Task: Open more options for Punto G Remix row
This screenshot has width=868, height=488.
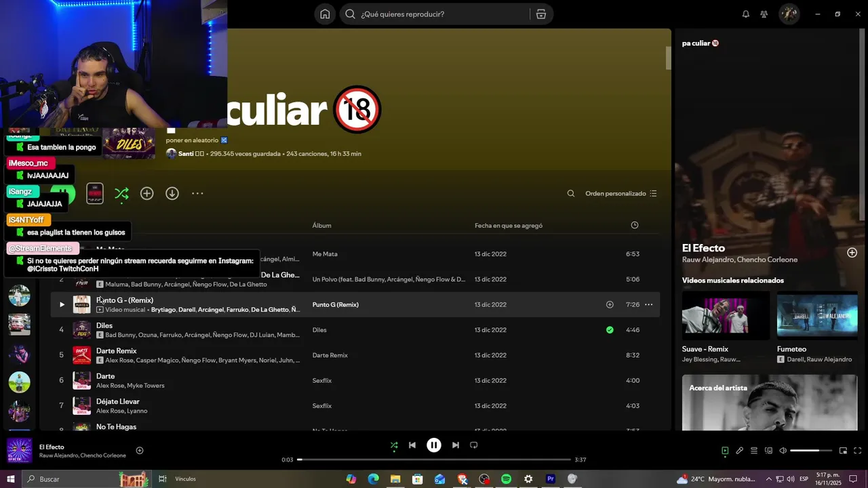Action: (x=648, y=305)
